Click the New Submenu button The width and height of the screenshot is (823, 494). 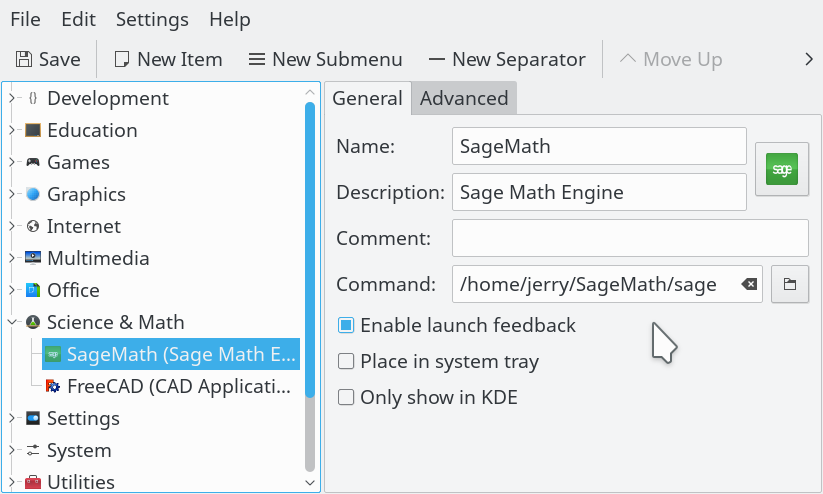(x=324, y=59)
